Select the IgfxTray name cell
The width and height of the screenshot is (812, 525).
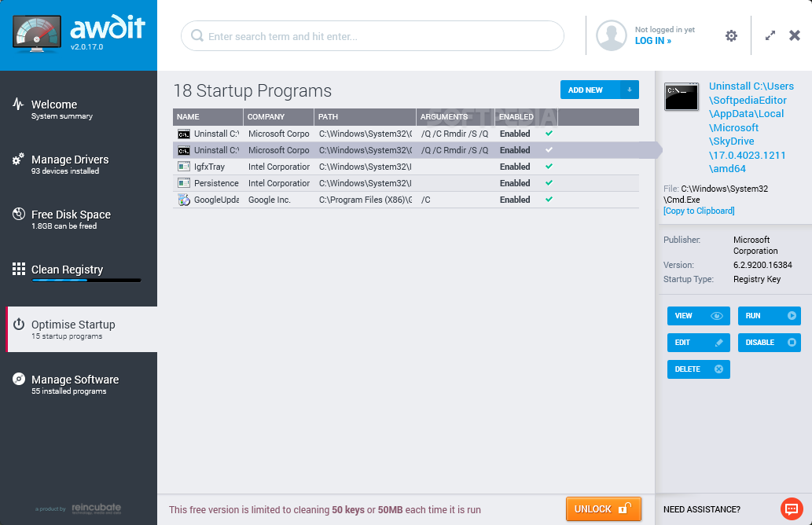[209, 167]
